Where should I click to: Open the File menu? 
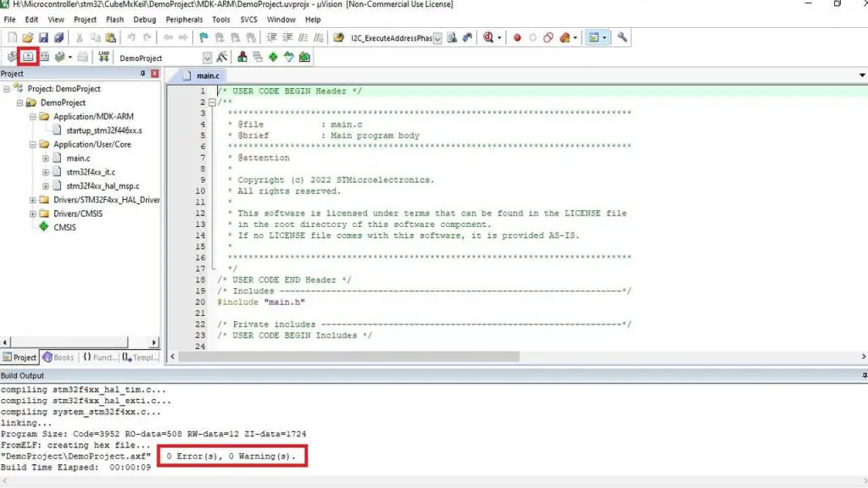point(9,19)
